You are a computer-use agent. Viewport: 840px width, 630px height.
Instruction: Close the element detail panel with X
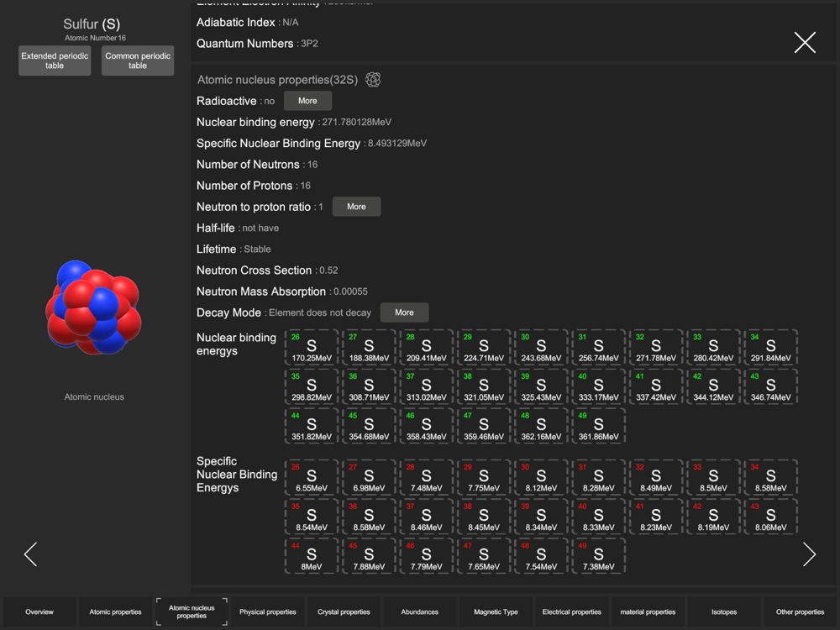point(805,43)
